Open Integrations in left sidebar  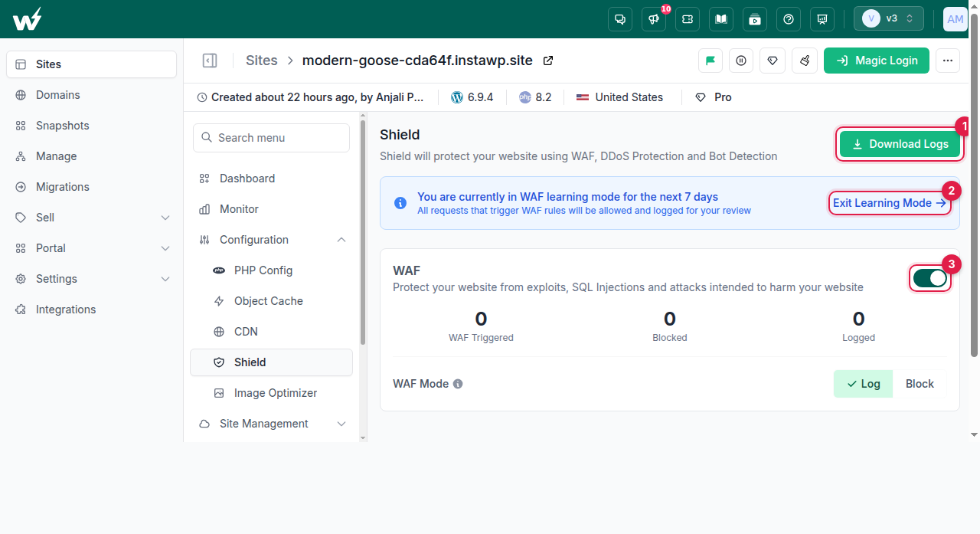(x=92, y=310)
